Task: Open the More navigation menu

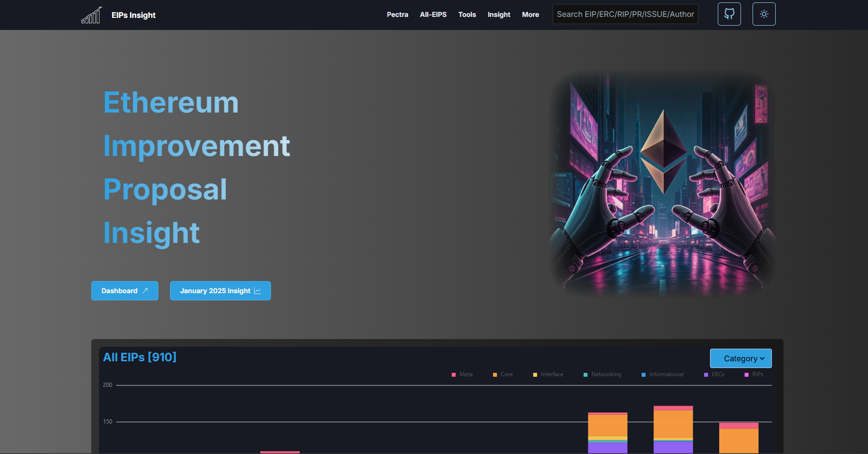Action: [530, 14]
